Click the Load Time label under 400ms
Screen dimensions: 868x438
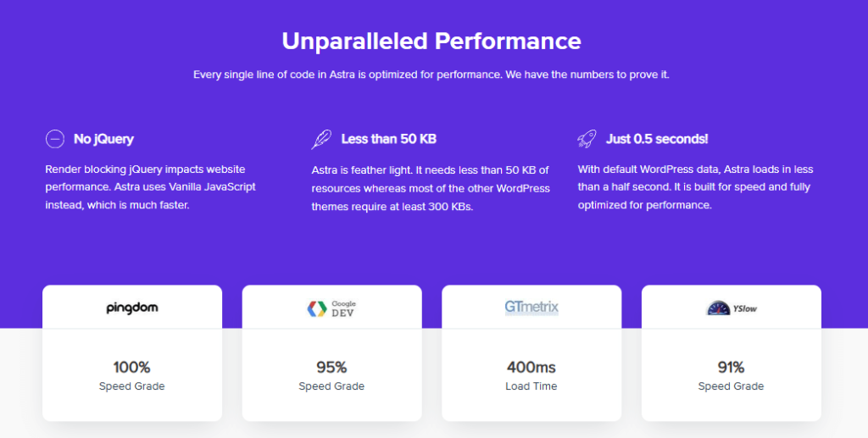(531, 386)
